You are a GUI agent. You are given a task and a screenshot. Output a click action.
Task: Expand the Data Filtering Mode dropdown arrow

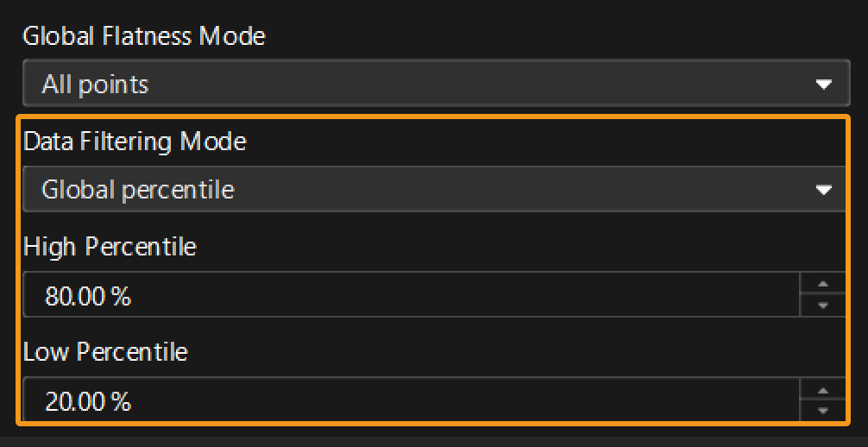pos(823,190)
